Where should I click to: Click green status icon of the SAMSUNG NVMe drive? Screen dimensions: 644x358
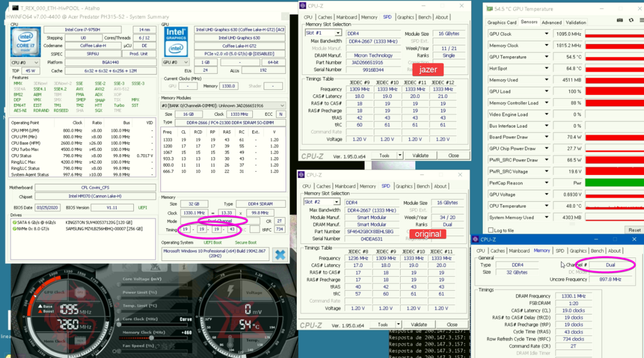15,228
